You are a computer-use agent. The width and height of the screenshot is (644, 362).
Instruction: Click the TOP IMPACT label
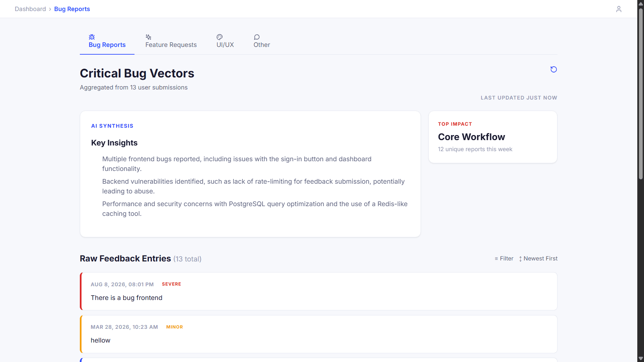tap(455, 124)
